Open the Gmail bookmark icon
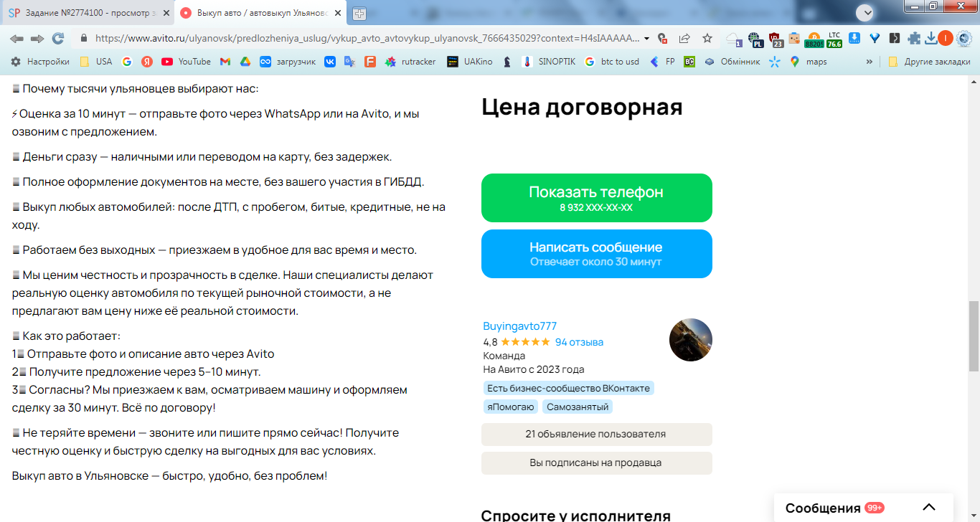The image size is (980, 522). (225, 62)
